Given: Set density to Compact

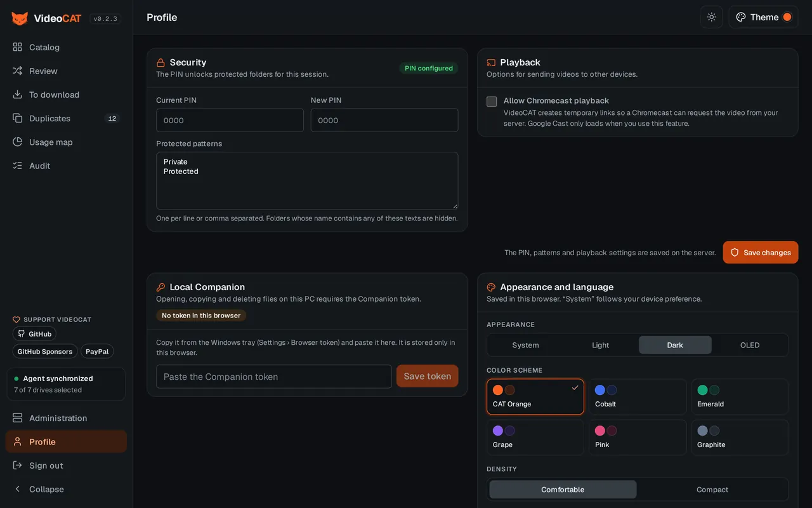Looking at the screenshot, I should (712, 490).
